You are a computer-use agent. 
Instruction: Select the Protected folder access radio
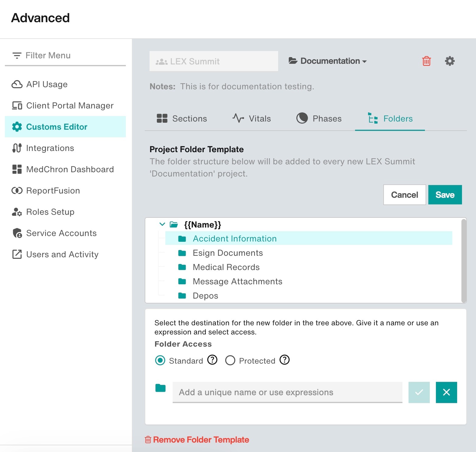[x=230, y=361]
